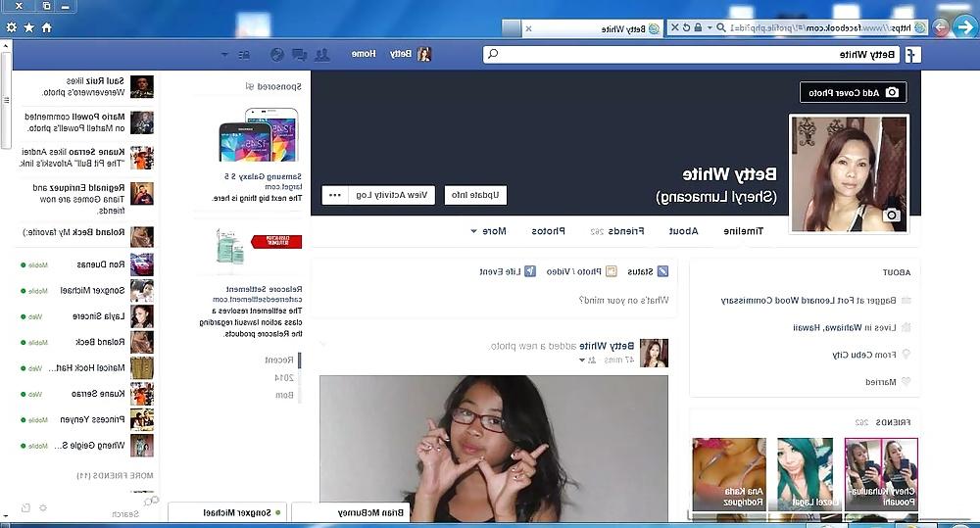This screenshot has width=980, height=528.
Task: Open chat with Kuane Serrao in the contact list
Action: (86, 394)
